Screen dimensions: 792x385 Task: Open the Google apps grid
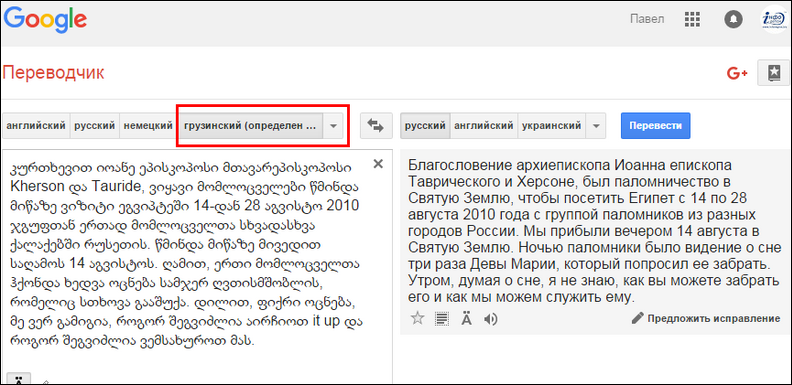(692, 20)
